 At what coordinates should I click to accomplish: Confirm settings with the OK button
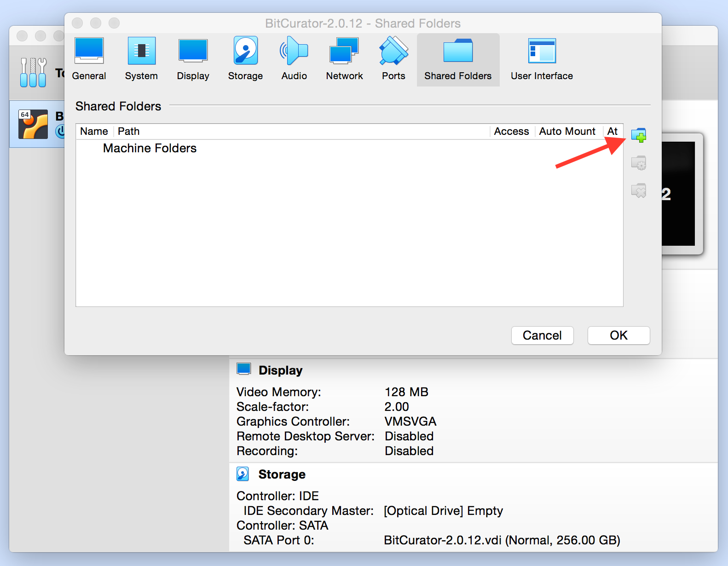coord(618,335)
